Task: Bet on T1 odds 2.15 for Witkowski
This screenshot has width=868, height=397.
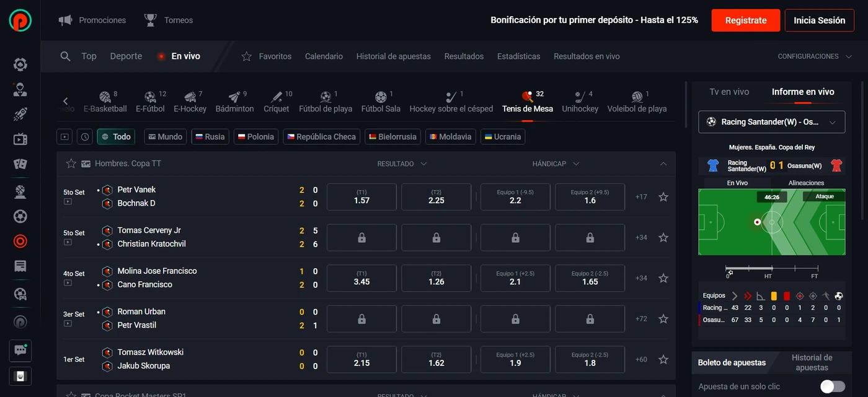Action: click(361, 359)
